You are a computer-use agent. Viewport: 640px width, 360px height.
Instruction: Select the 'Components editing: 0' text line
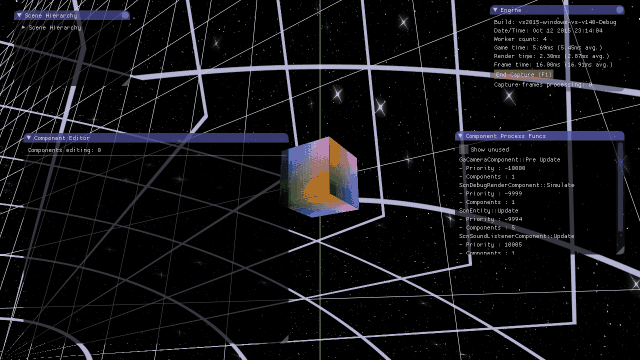click(64, 150)
